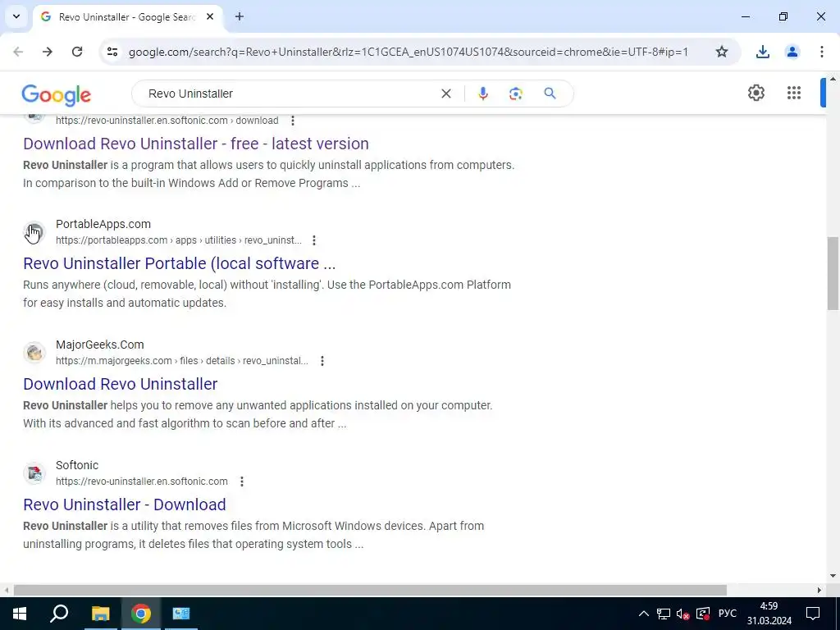Open Google quick settings gear
The image size is (840, 630).
[756, 93]
